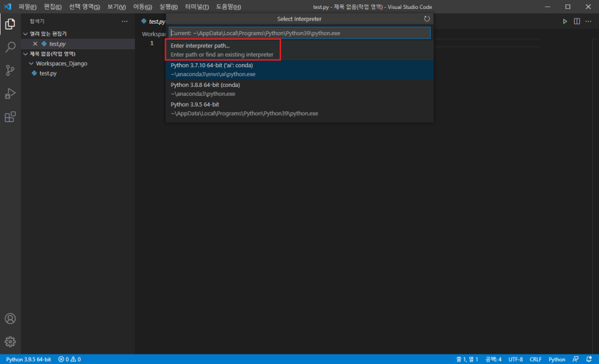Screen dimensions: 599x364
Task: Click line number 1 in editor gutter
Action: point(152,43)
